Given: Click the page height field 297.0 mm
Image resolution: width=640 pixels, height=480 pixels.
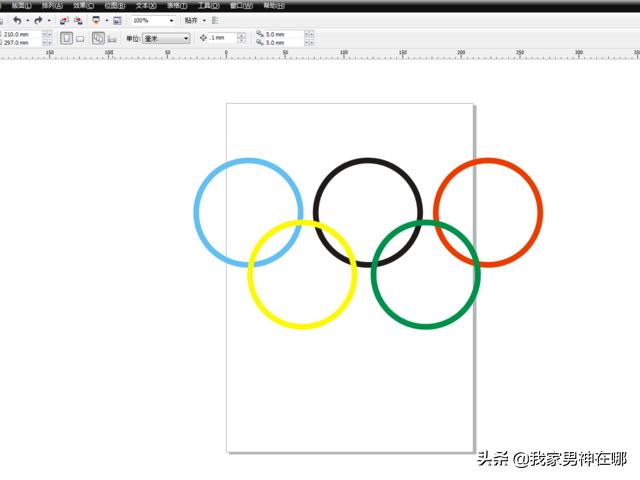Looking at the screenshot, I should coord(22,42).
